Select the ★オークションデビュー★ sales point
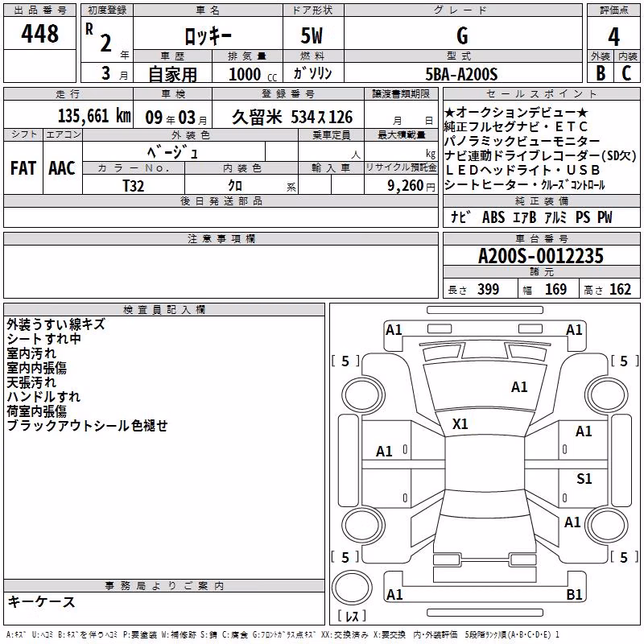The image size is (644, 644). point(516,112)
